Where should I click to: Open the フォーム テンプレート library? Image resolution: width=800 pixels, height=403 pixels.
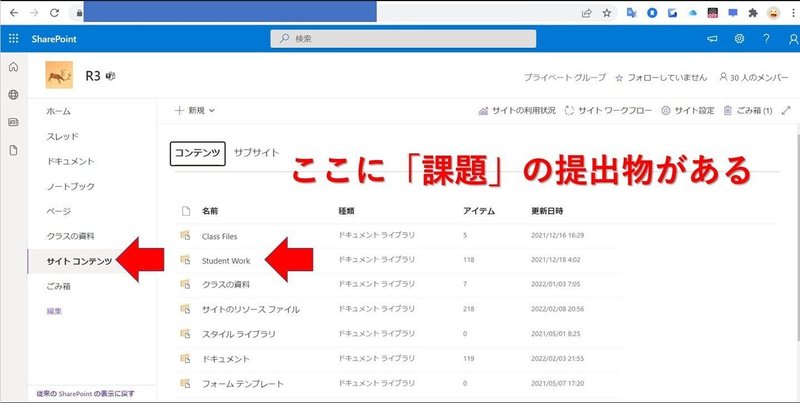click(x=242, y=384)
